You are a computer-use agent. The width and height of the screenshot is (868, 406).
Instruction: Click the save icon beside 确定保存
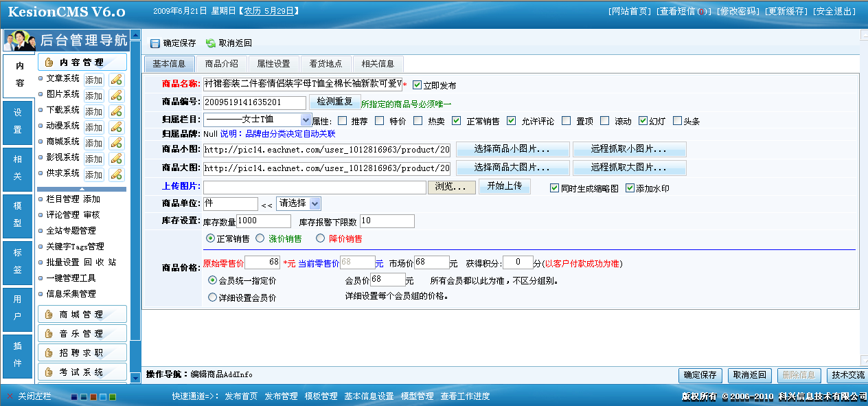pyautogui.click(x=155, y=43)
